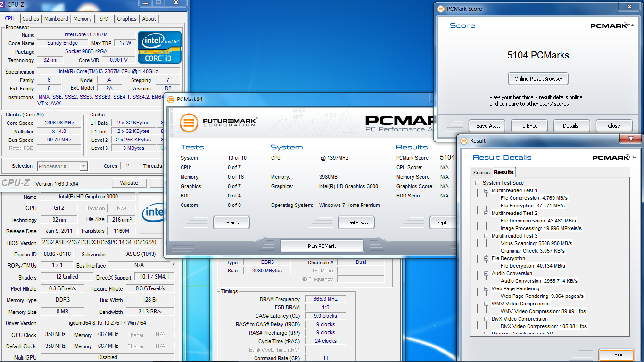This screenshot has width=644, height=362.
Task: Click the PCMark04 window title icon
Action: (x=171, y=99)
